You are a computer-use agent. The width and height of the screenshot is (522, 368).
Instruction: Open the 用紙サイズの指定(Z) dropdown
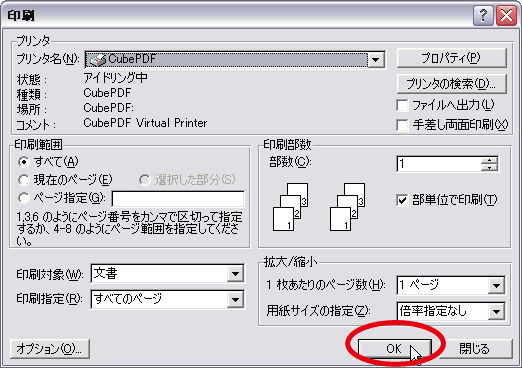tap(496, 312)
